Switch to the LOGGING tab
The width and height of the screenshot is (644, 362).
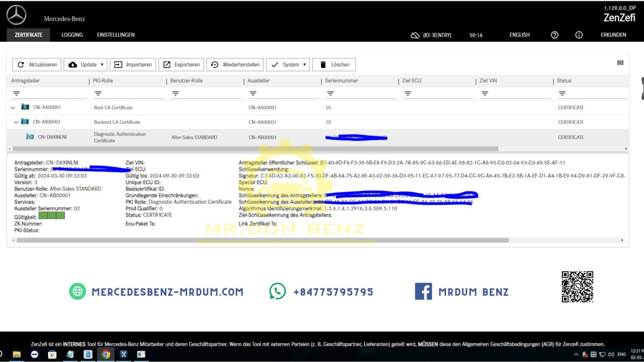coord(72,35)
